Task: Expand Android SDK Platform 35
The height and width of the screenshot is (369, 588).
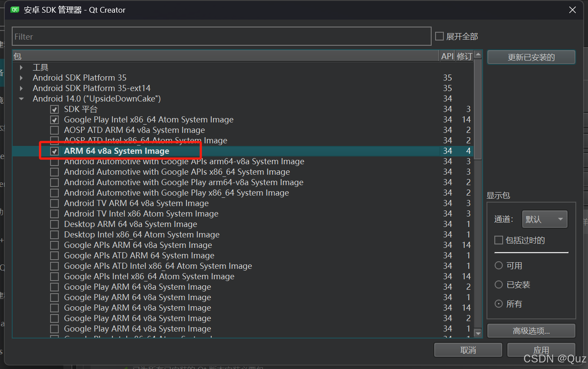Action: pyautogui.click(x=21, y=78)
